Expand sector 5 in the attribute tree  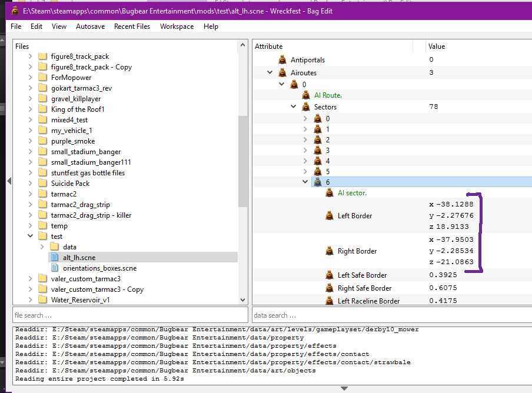coord(305,172)
